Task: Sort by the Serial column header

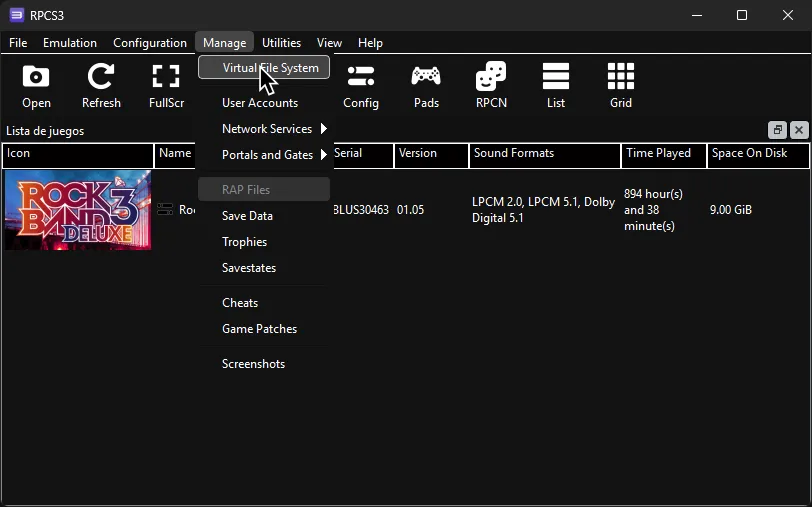Action: pyautogui.click(x=363, y=156)
